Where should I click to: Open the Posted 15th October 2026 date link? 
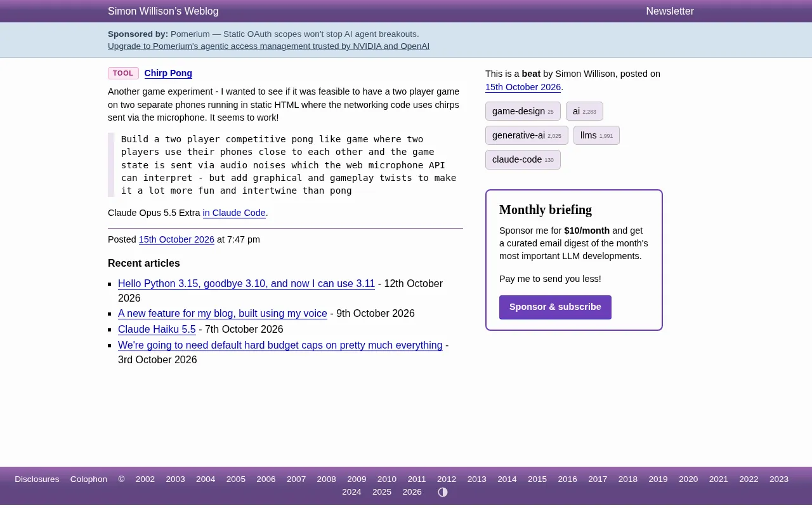(176, 239)
